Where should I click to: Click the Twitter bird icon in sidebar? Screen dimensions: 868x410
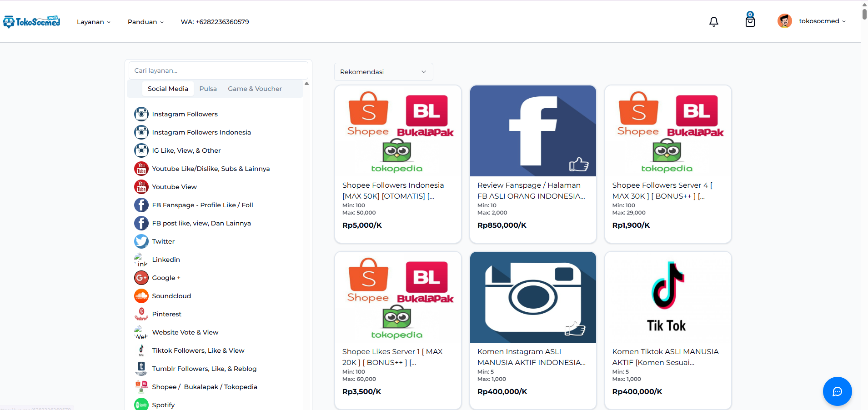pyautogui.click(x=141, y=241)
